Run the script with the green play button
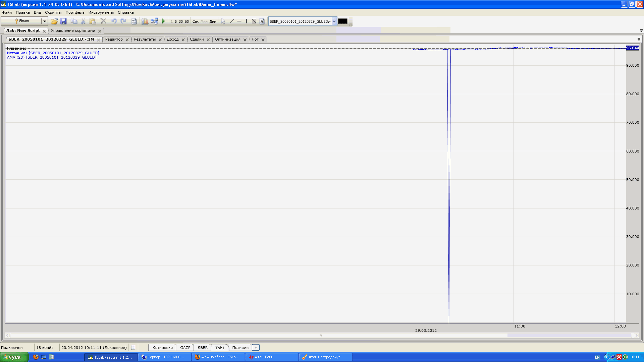 163,21
